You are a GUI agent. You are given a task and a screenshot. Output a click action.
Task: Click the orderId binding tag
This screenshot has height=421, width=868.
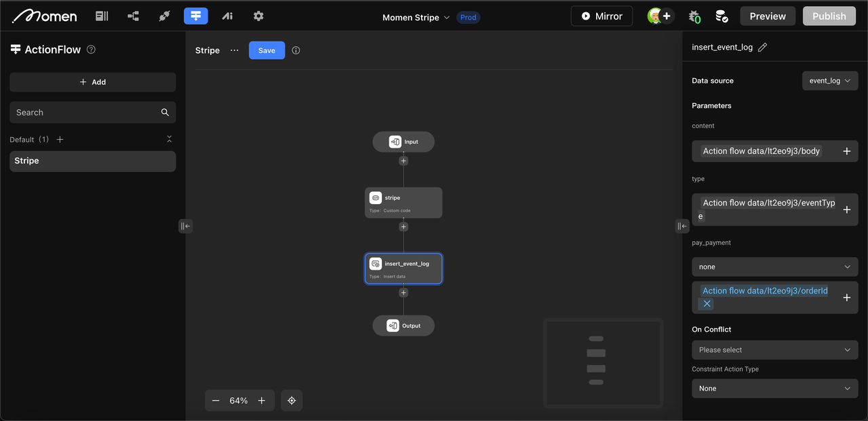point(765,291)
